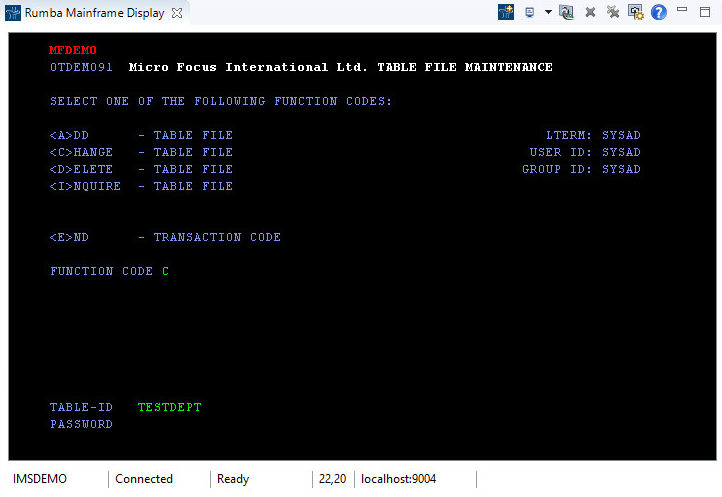Click the <A>DD function code option
The image size is (722, 497).
coord(69,135)
